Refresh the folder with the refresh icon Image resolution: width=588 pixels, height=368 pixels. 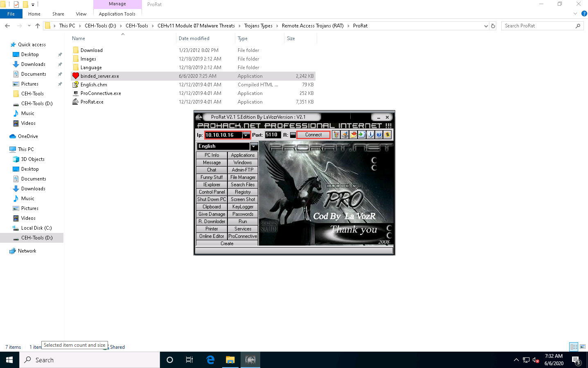tap(493, 26)
